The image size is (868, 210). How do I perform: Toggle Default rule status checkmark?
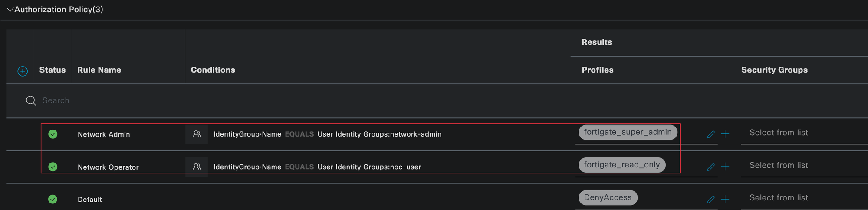coord(53,199)
